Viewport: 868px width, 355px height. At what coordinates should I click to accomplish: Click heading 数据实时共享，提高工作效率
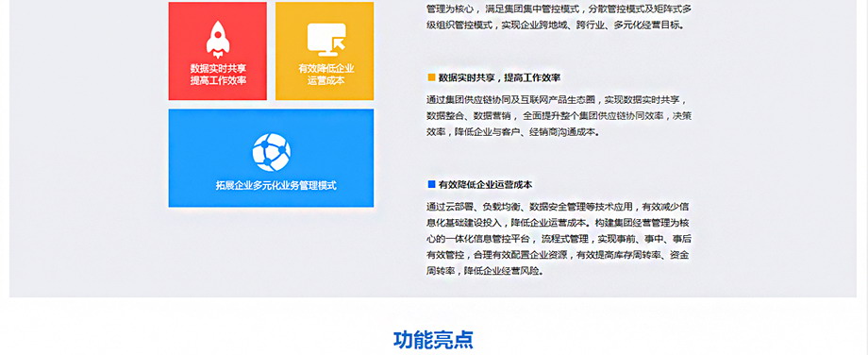click(499, 77)
